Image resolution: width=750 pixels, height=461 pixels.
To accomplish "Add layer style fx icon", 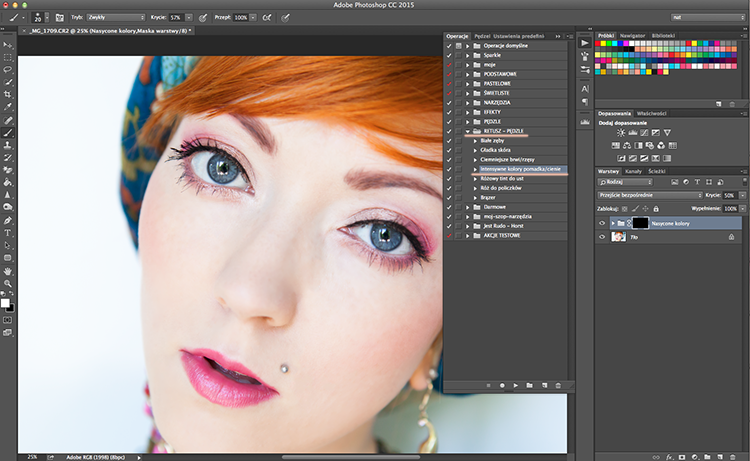I will 670,457.
